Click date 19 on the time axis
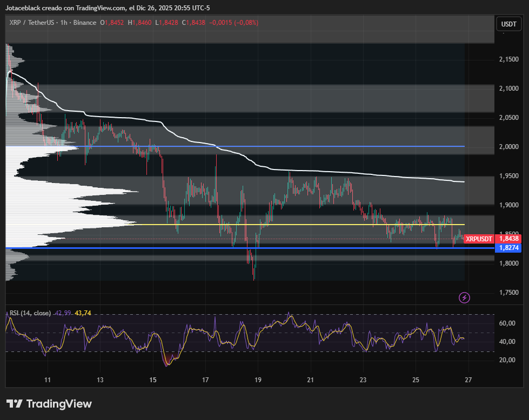Viewport: 529px width, 420px height. click(258, 380)
